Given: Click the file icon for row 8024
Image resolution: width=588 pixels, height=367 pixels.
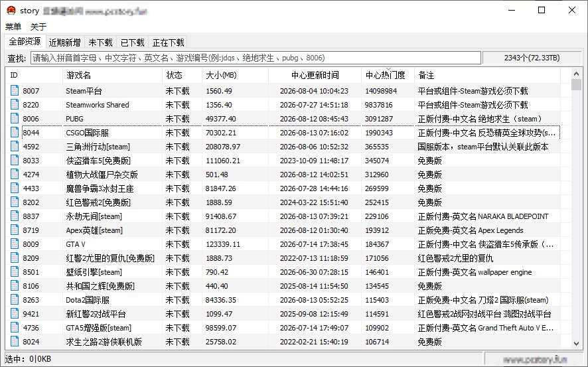Looking at the screenshot, I should pyautogui.click(x=15, y=341).
